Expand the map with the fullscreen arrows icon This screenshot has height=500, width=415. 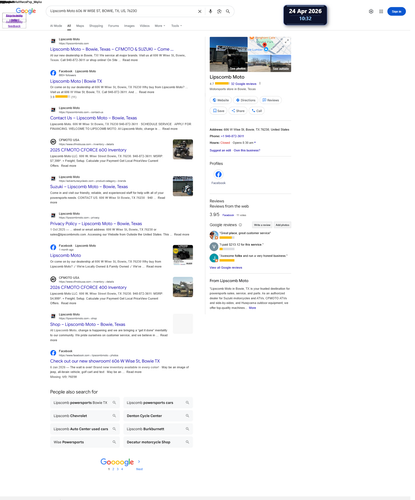click(x=287, y=41)
